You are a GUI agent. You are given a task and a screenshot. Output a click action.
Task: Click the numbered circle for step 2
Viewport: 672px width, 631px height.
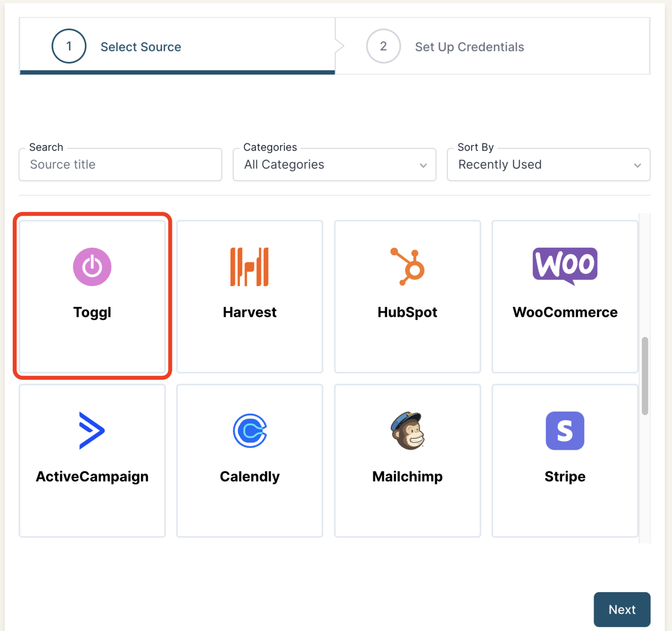(x=383, y=46)
